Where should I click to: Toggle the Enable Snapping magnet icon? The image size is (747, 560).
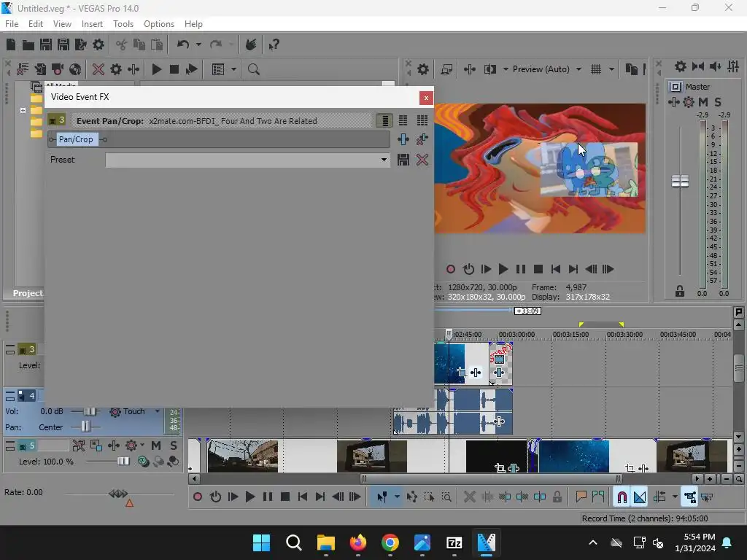click(x=622, y=497)
